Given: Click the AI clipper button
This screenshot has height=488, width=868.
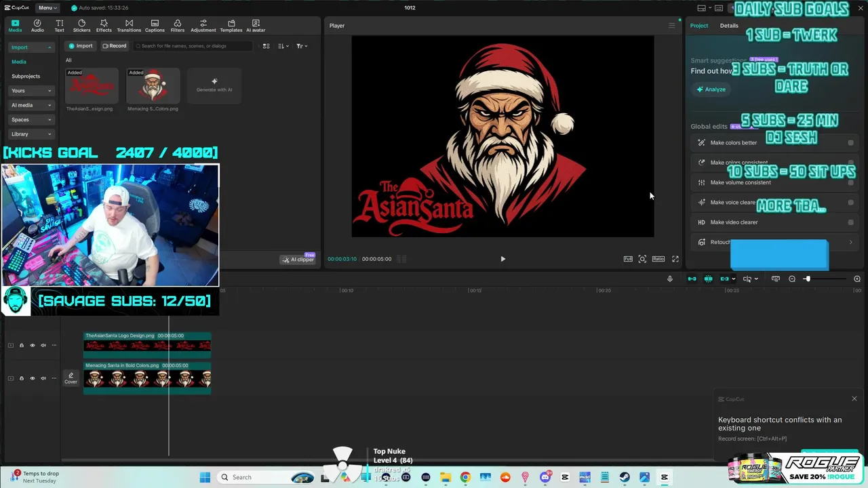Looking at the screenshot, I should click(x=298, y=259).
